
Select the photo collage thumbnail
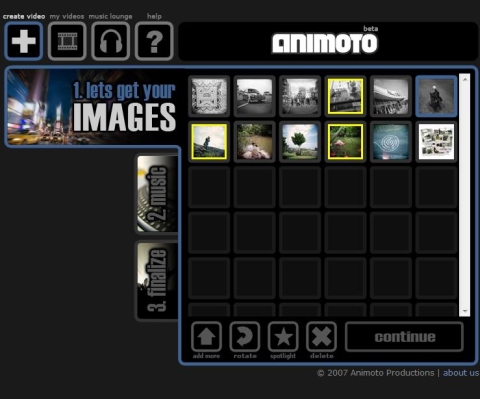(x=436, y=142)
